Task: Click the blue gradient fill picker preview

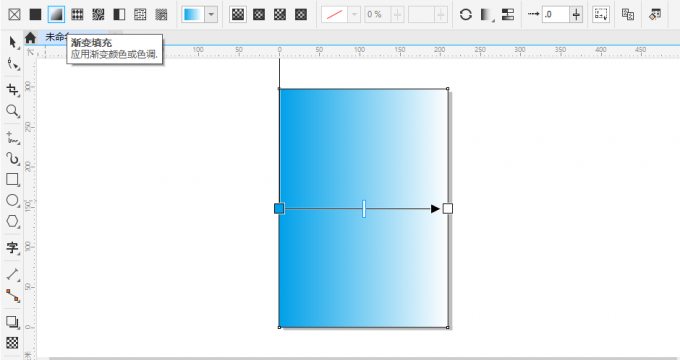Action: click(193, 14)
